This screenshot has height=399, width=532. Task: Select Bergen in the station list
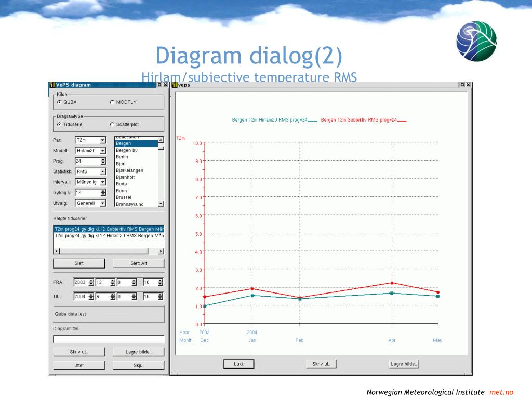(136, 143)
